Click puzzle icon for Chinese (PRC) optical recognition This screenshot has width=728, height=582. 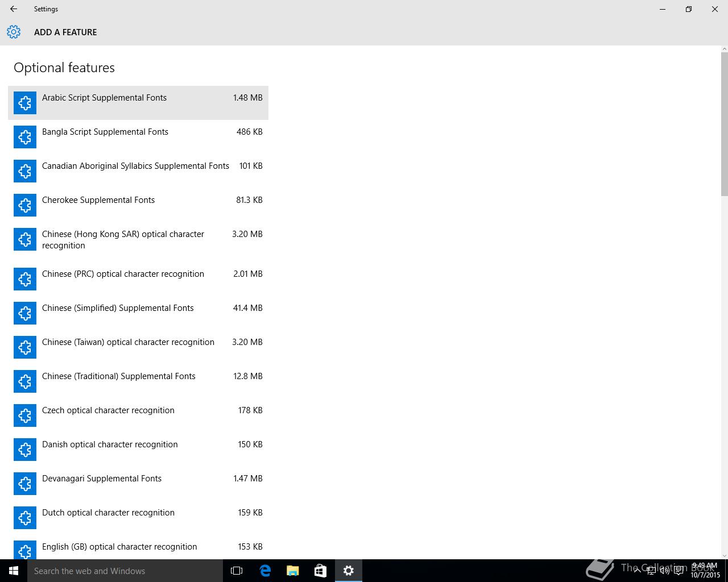tap(25, 279)
